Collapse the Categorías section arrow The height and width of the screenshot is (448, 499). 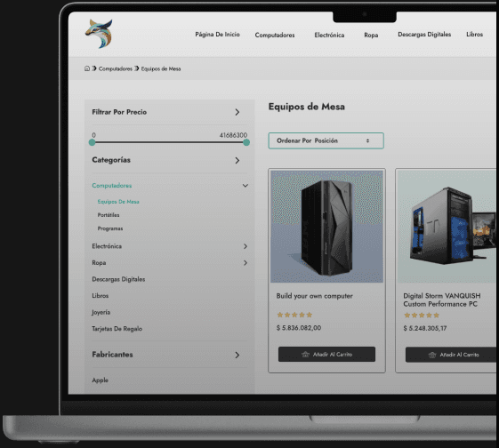[x=237, y=160]
